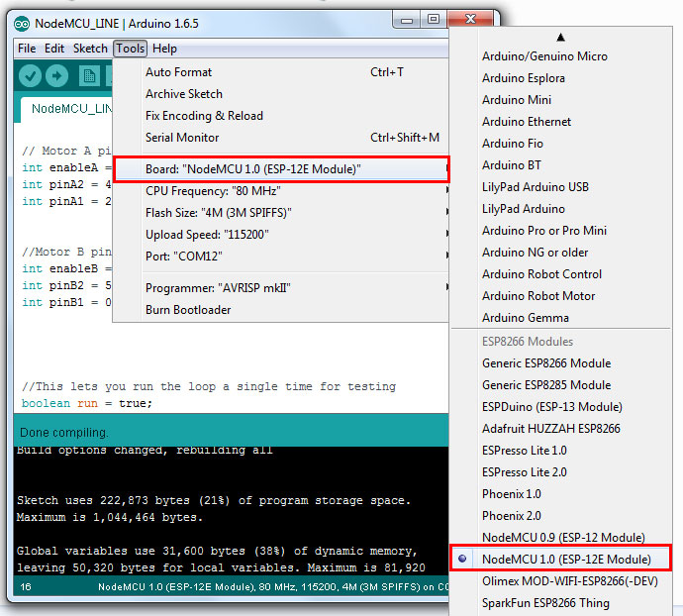The width and height of the screenshot is (683, 616).
Task: Minimize the Arduino window
Action: 407,20
